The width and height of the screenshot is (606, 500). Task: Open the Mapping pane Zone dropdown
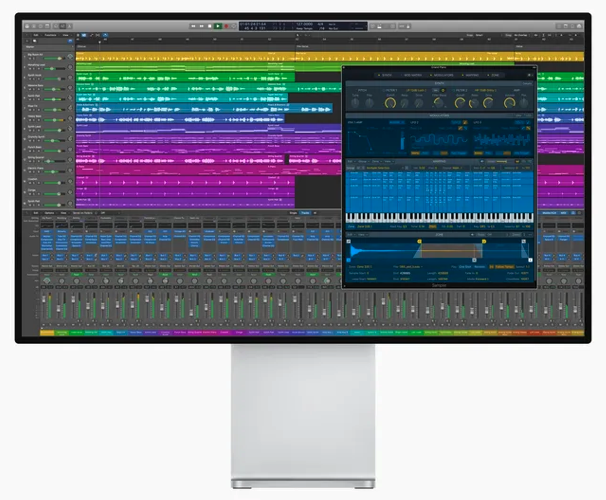click(376, 161)
